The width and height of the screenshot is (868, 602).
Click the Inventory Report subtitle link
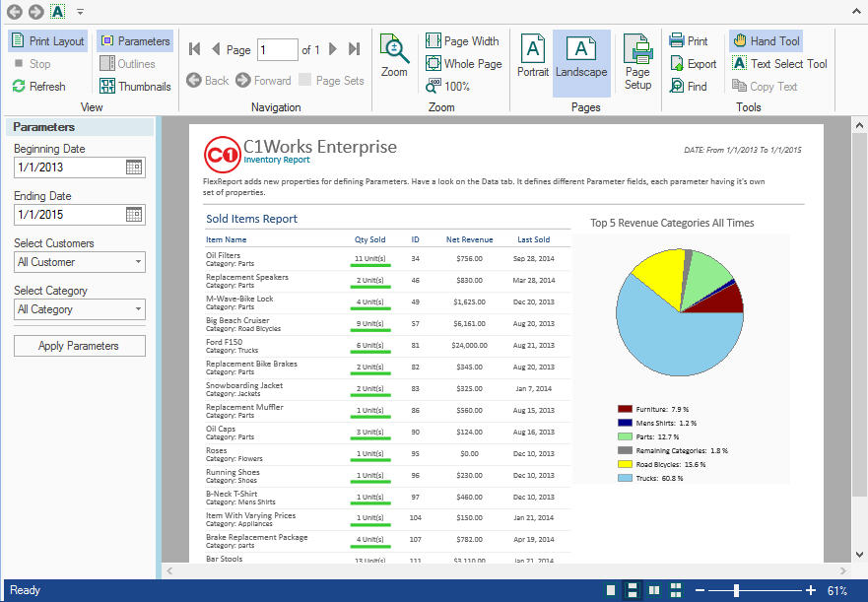click(277, 160)
